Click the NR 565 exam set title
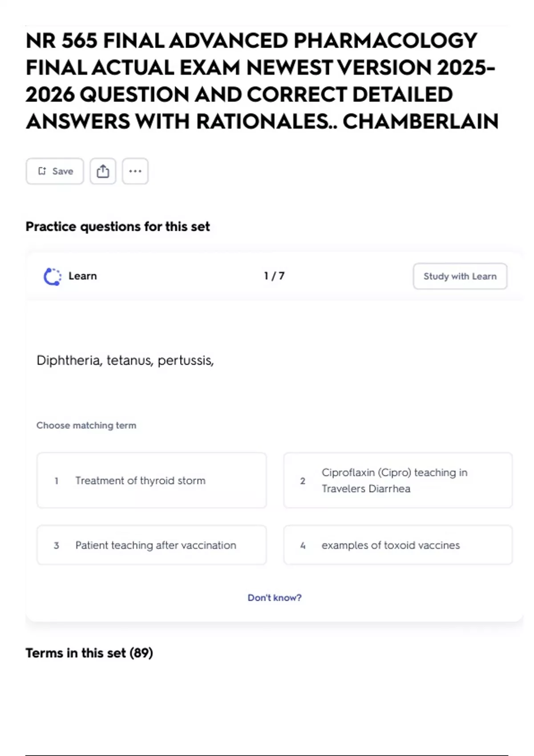Viewport: 534px width, 756px height. click(x=262, y=81)
